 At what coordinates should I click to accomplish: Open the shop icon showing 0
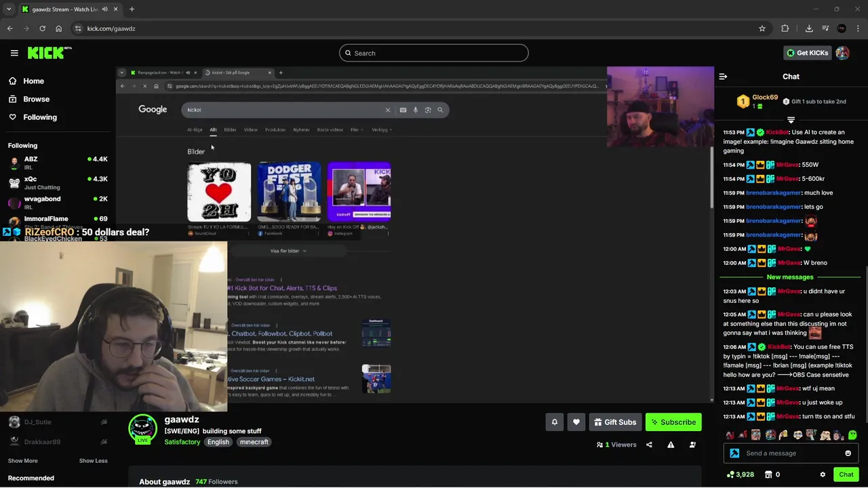[x=772, y=474]
